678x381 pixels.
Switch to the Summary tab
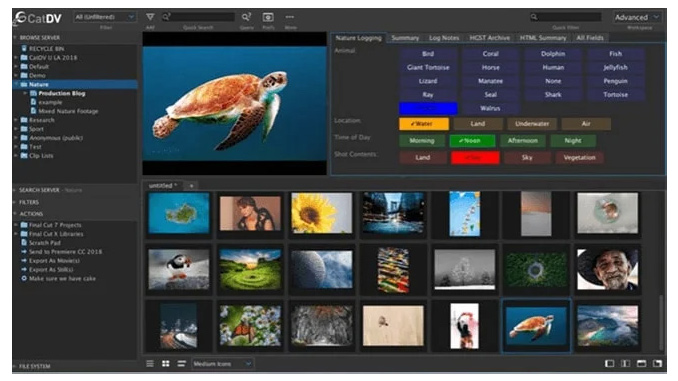(405, 38)
